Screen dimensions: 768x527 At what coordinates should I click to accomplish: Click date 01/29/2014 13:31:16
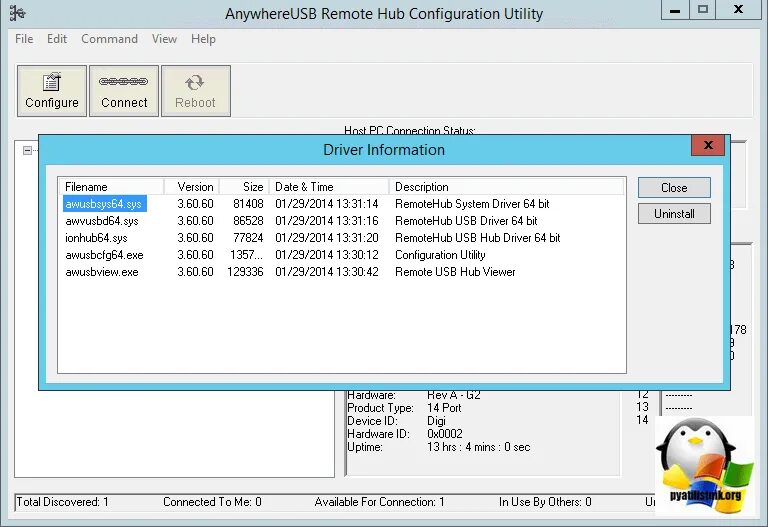coord(327,221)
